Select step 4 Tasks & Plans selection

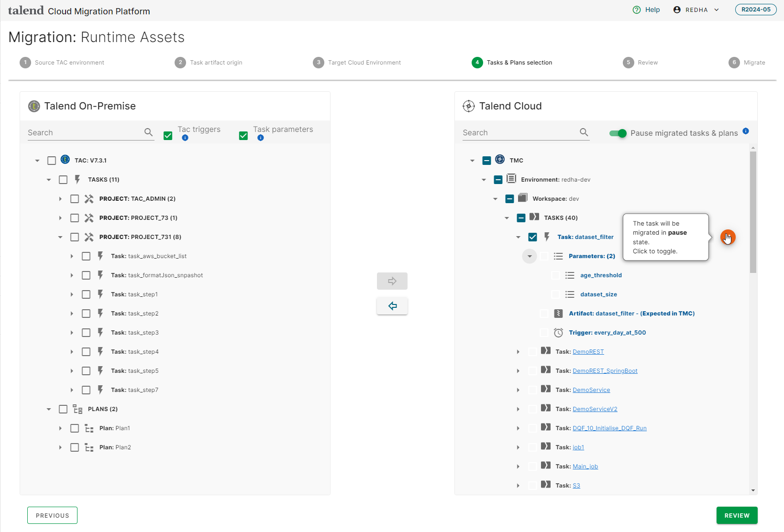(x=512, y=63)
